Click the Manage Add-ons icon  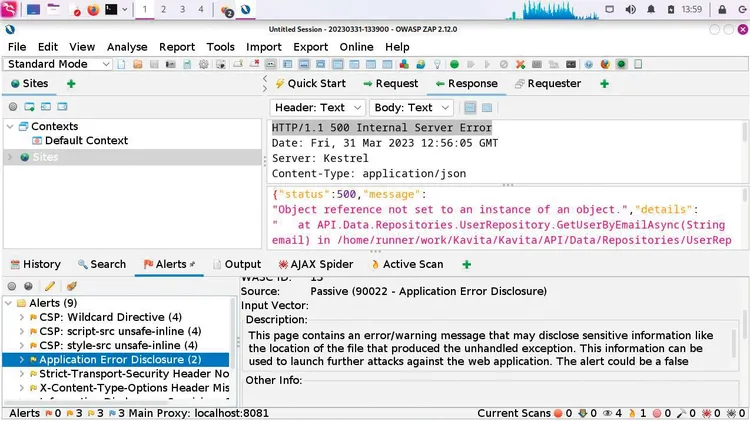404,64
